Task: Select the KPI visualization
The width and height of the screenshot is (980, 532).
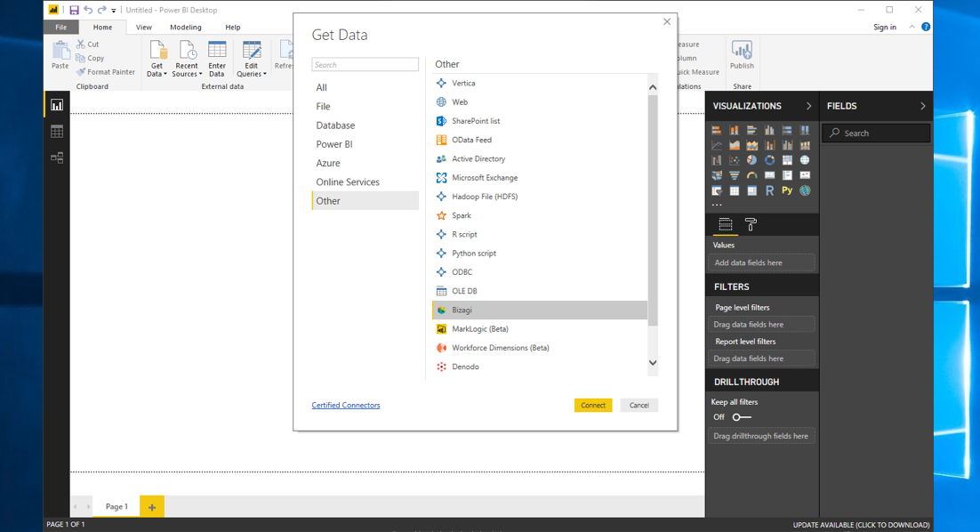Action: tap(805, 175)
